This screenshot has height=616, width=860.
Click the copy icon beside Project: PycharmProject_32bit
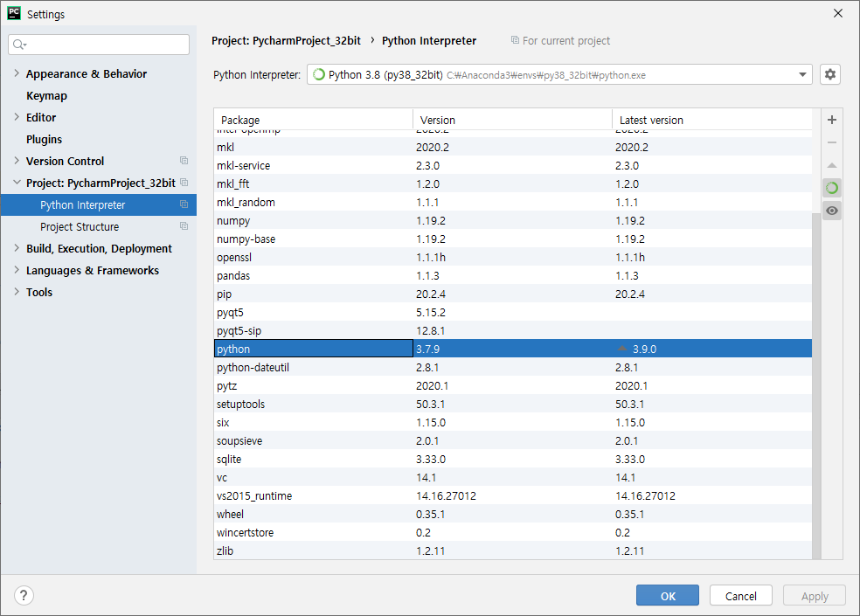click(184, 183)
